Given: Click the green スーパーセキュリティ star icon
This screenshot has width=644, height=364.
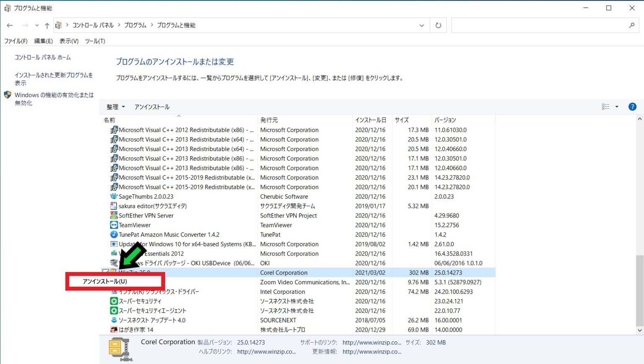Looking at the screenshot, I should point(114,301).
